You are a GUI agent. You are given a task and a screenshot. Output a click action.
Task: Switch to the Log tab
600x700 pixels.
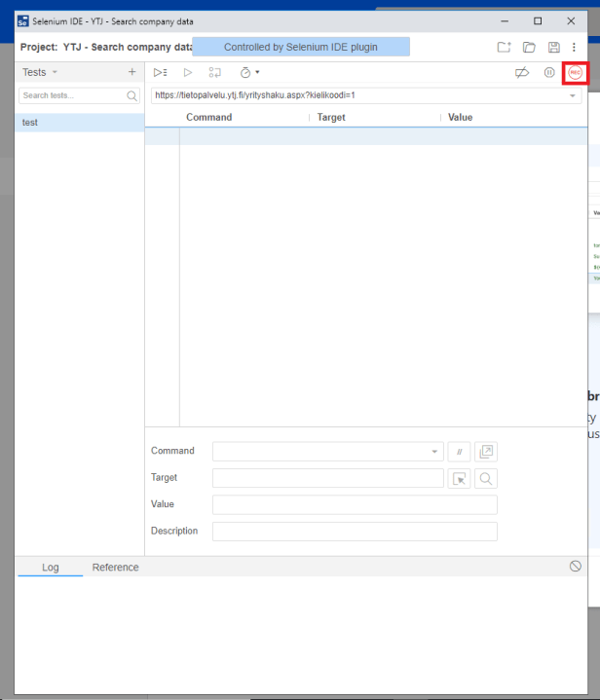pos(50,567)
